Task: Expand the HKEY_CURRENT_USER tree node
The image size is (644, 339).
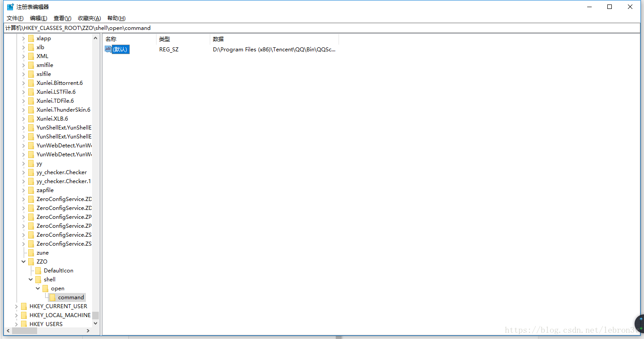Action: point(16,306)
